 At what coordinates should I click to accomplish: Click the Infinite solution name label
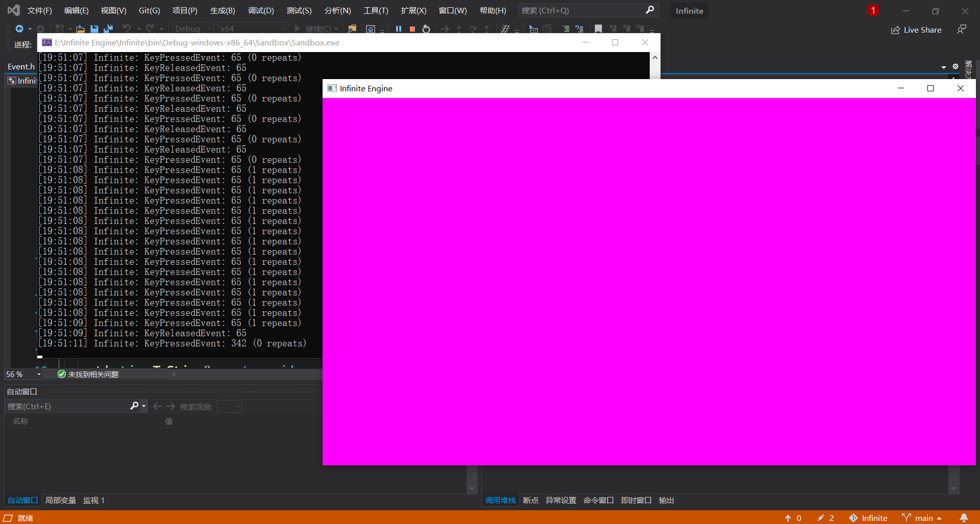click(689, 11)
